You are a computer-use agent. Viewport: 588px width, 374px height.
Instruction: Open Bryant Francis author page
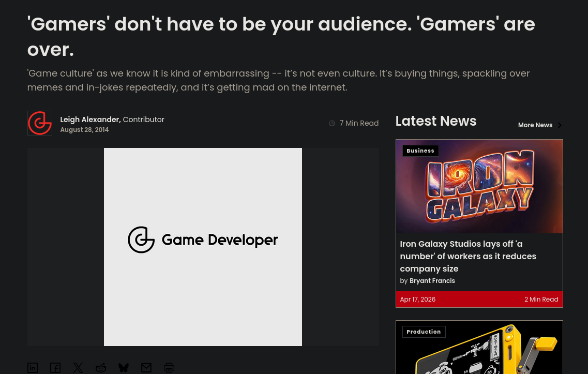point(432,280)
